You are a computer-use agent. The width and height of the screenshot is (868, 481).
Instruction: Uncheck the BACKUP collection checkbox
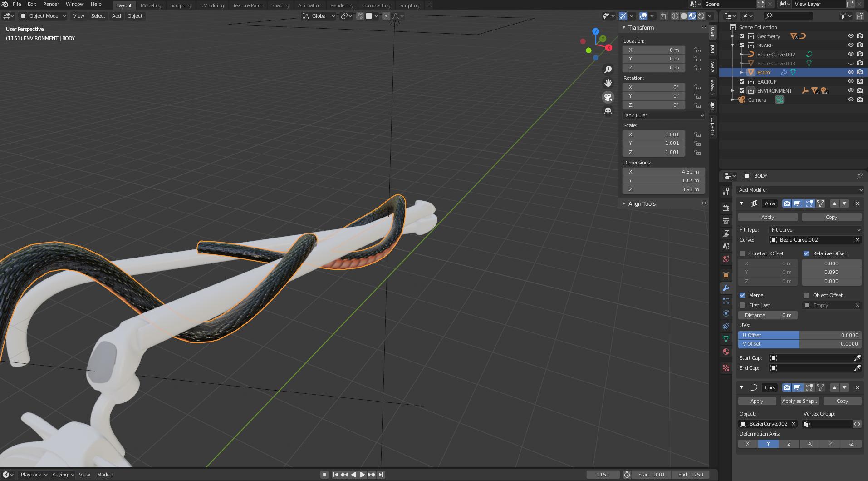(x=742, y=82)
